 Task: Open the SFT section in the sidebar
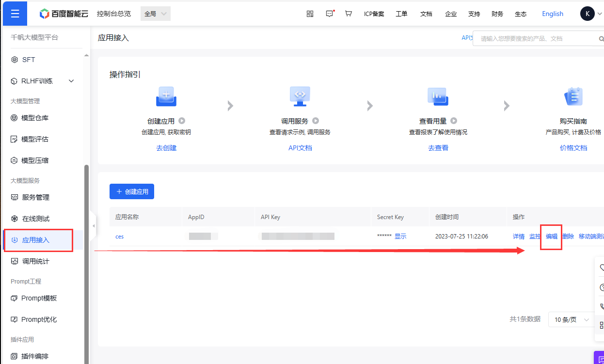tap(28, 60)
